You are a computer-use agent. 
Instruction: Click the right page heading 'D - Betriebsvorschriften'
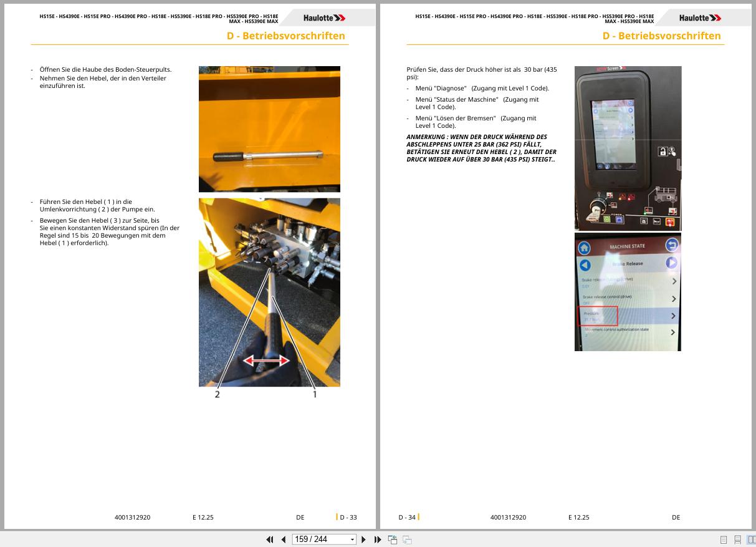coord(661,36)
